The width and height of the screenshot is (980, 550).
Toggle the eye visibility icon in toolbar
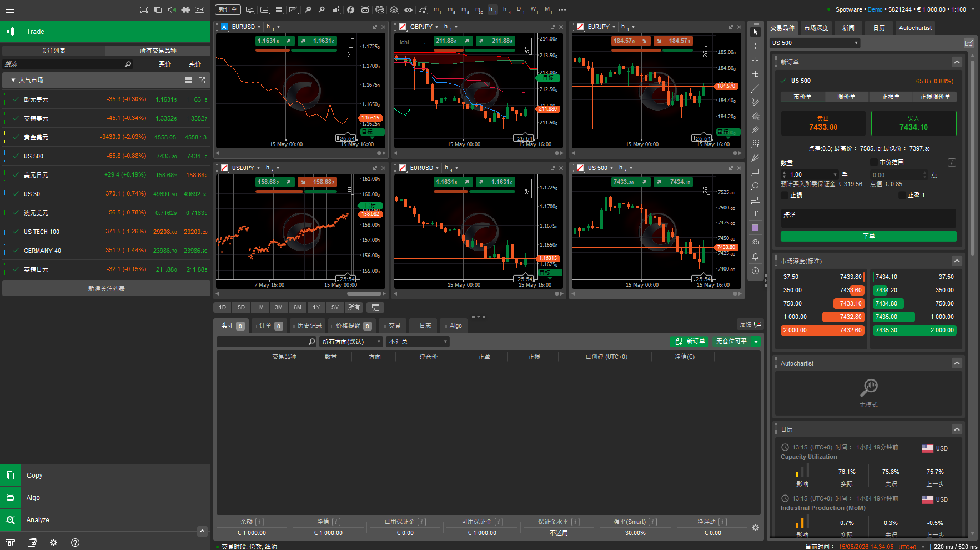(408, 9)
